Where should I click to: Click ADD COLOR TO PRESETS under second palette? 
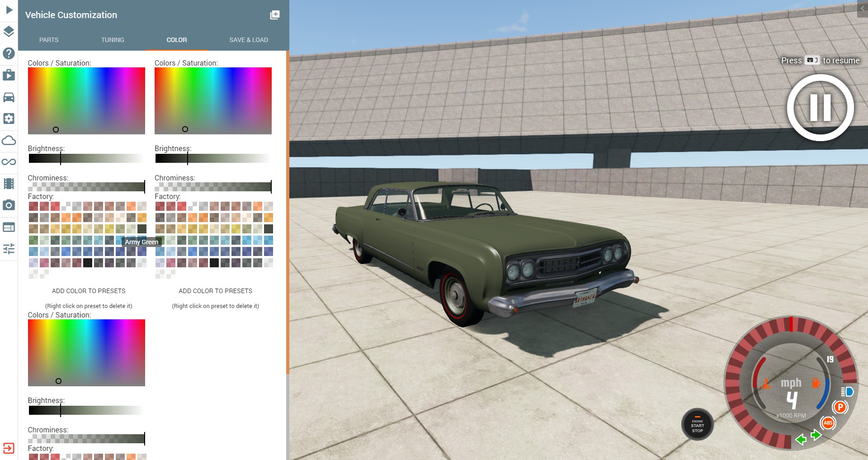pos(216,291)
